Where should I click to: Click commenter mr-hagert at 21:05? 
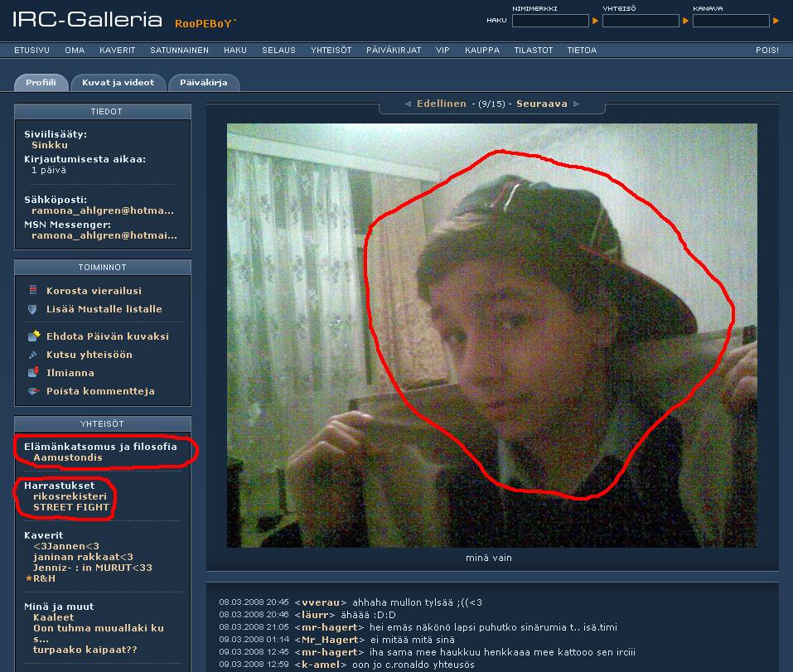[x=329, y=627]
